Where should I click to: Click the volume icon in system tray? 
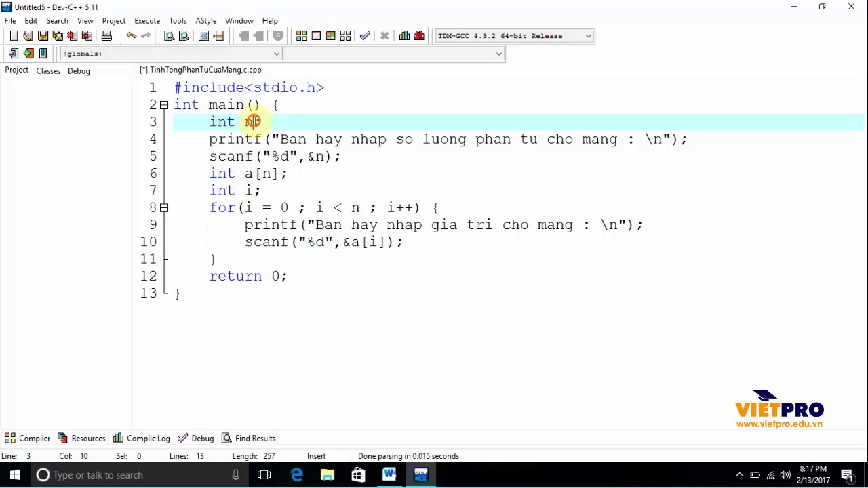pyautogui.click(x=785, y=475)
